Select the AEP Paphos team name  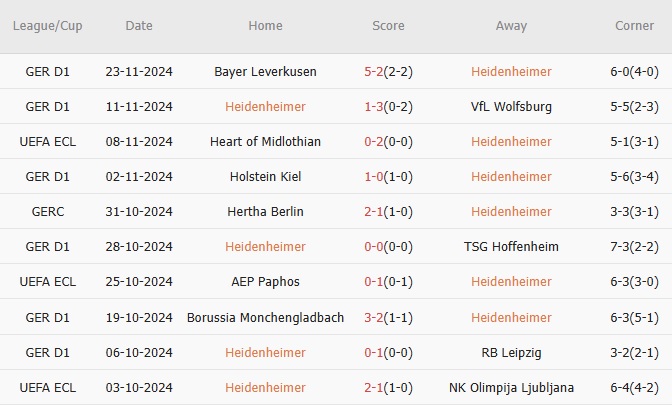[265, 282]
